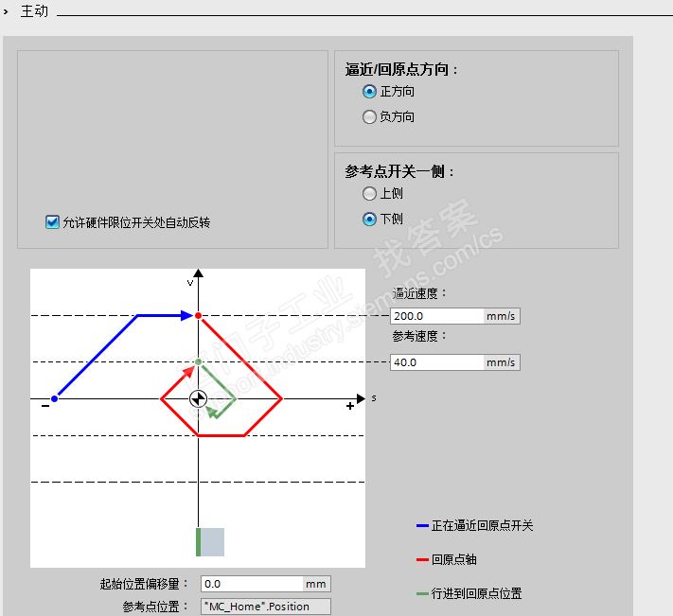This screenshot has height=616, width=673.
Task: Click the reference switch block below diagram
Action: pyautogui.click(x=210, y=542)
